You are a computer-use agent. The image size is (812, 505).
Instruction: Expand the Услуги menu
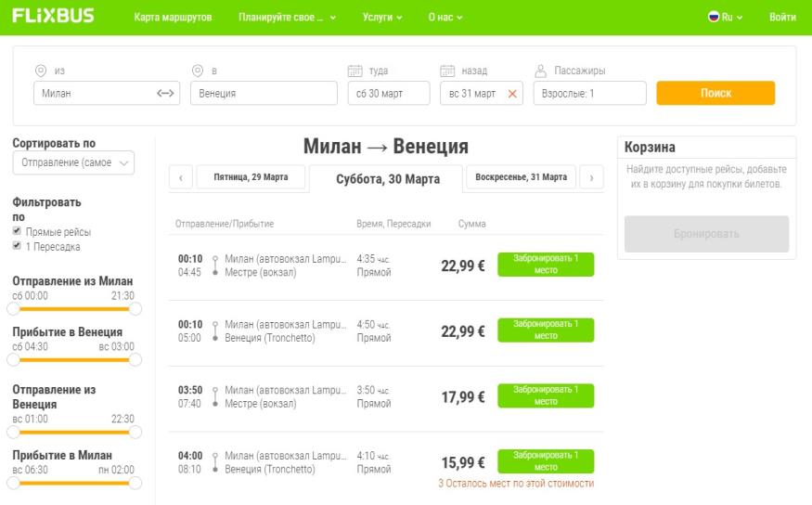point(382,17)
